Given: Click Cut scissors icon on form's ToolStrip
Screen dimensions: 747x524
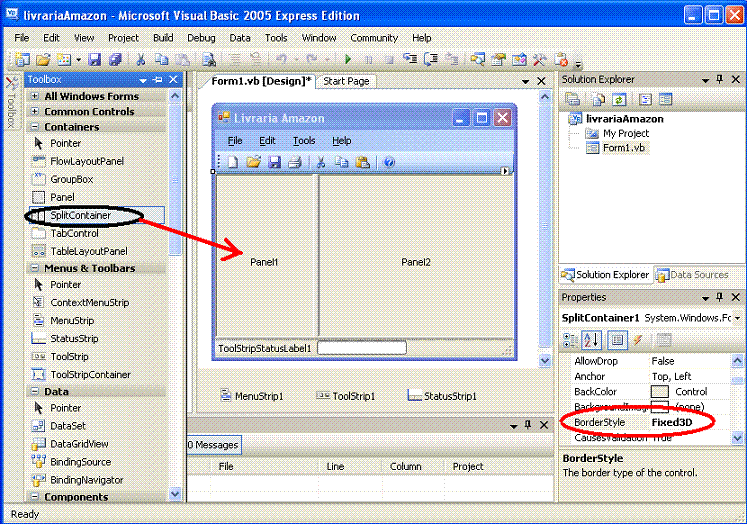Looking at the screenshot, I should pyautogui.click(x=321, y=162).
